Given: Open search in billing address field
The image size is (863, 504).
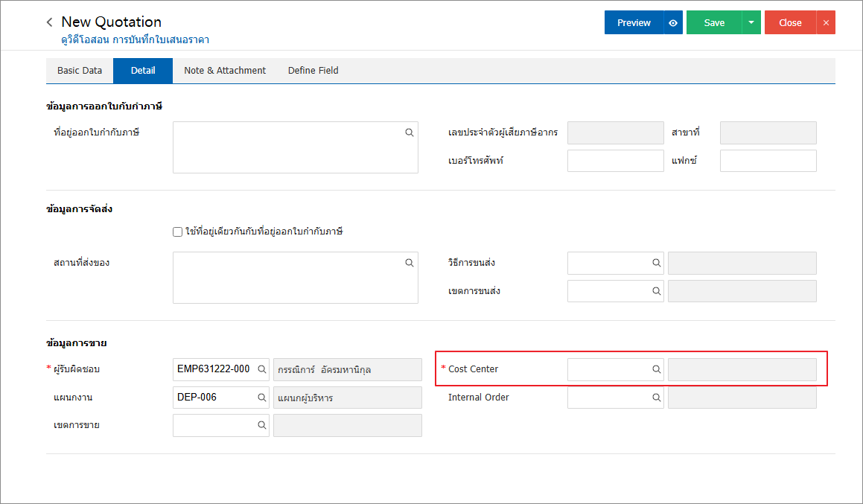Looking at the screenshot, I should coord(410,133).
